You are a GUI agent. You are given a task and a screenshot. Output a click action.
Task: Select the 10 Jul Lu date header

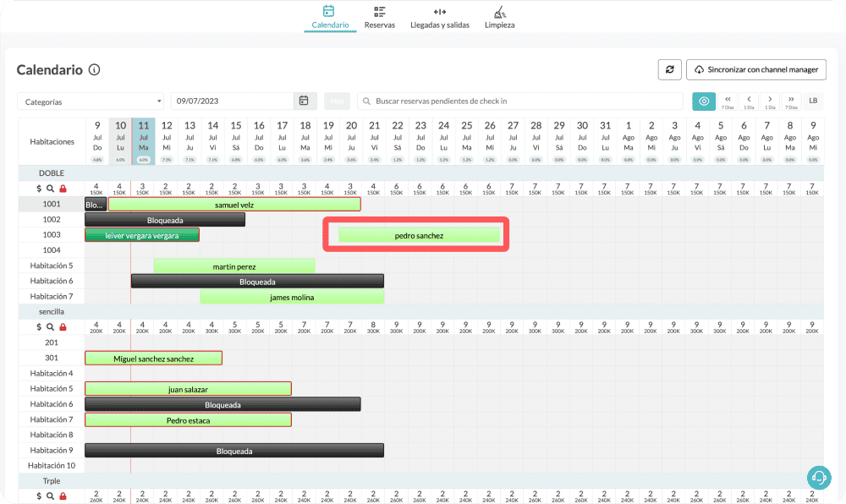120,141
